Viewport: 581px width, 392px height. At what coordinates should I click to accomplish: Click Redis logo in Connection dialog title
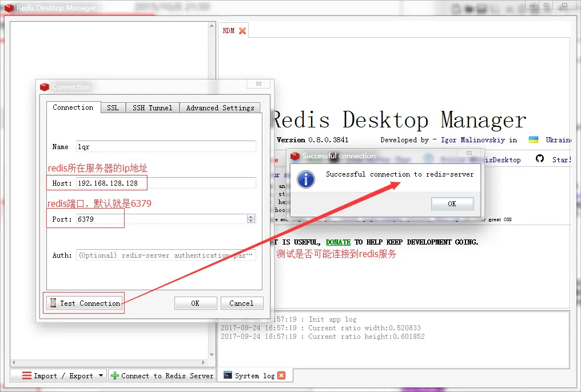coord(45,87)
